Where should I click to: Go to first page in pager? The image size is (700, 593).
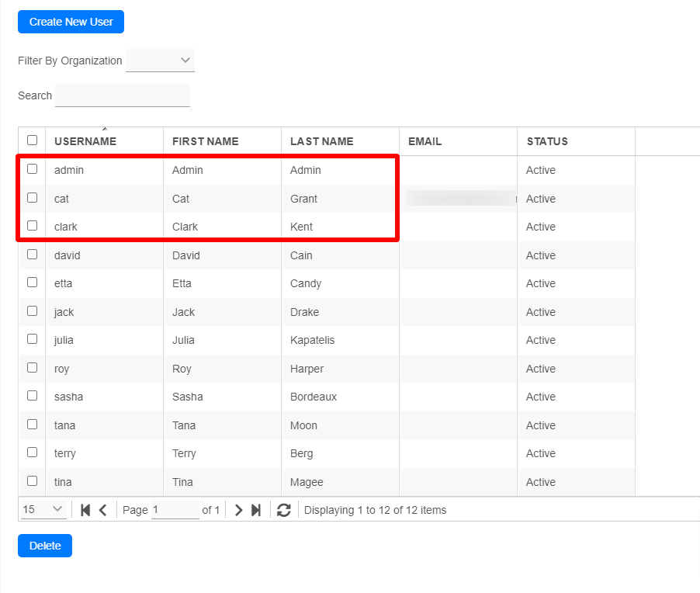click(x=85, y=510)
